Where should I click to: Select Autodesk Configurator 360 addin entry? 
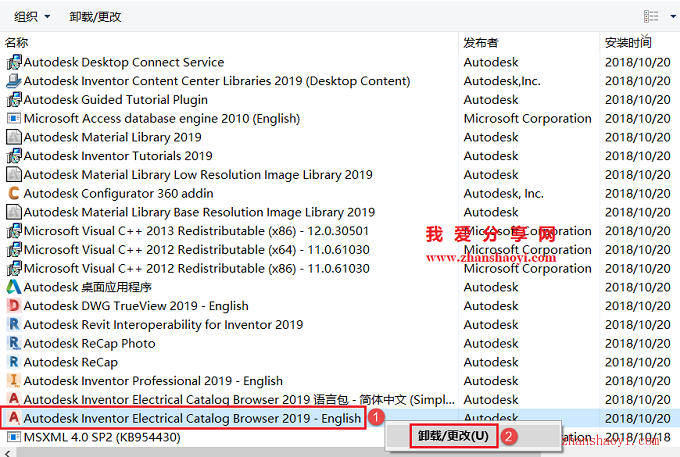118,193
